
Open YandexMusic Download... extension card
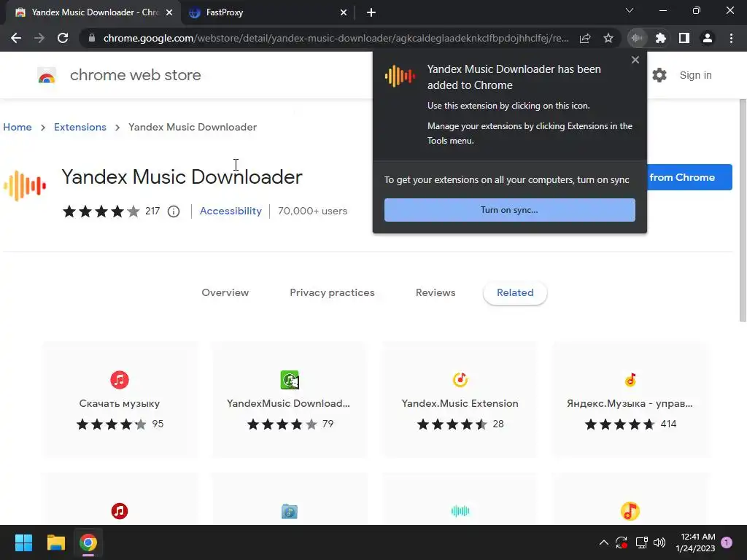coord(289,400)
